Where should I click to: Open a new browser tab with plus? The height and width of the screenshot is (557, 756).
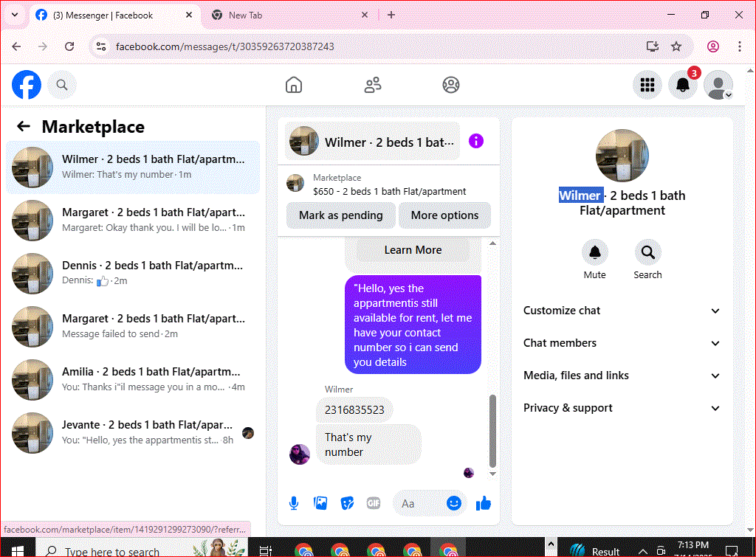coord(391,15)
